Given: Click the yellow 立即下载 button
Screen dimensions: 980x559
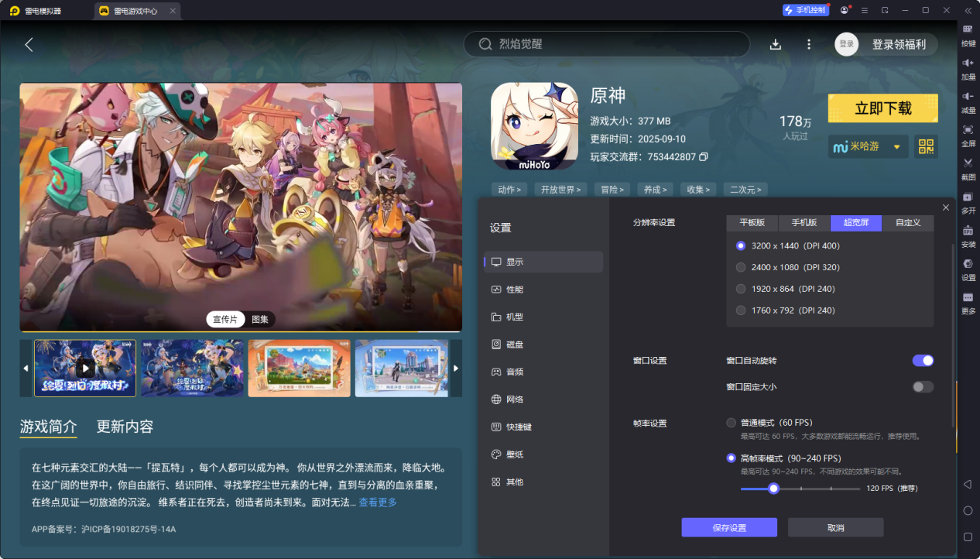Looking at the screenshot, I should 883,108.
